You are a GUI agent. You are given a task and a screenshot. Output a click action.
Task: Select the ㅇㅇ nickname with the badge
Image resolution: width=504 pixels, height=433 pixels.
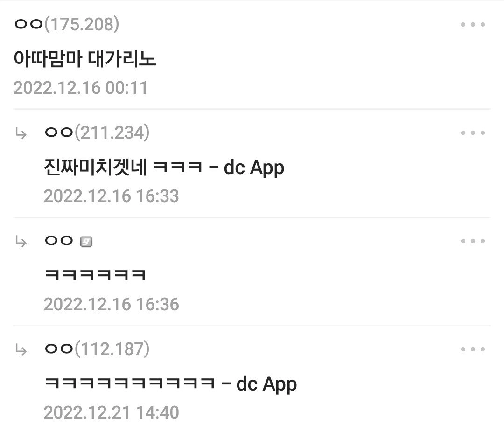[x=59, y=240]
